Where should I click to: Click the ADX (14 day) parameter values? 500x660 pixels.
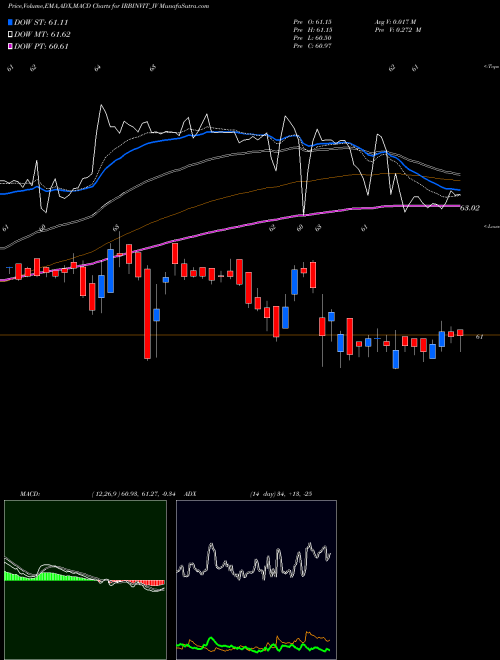[281, 494]
